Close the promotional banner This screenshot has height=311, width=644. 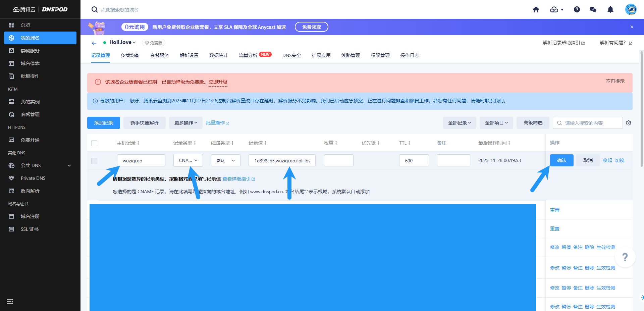click(x=632, y=27)
